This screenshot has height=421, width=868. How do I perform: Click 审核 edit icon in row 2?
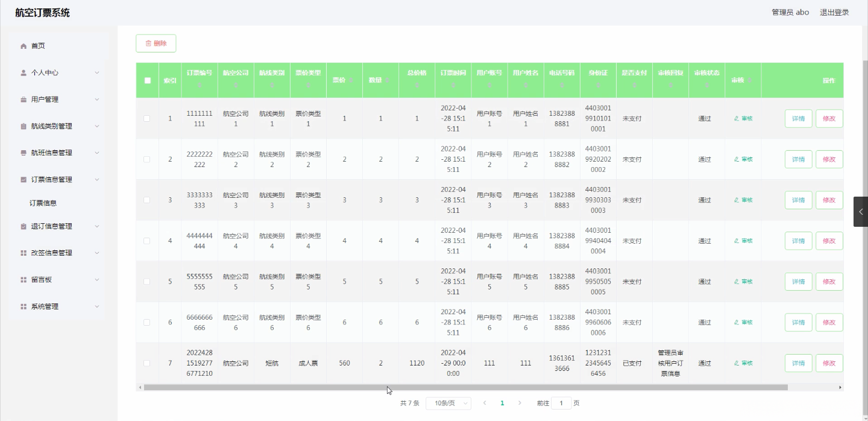pyautogui.click(x=737, y=159)
